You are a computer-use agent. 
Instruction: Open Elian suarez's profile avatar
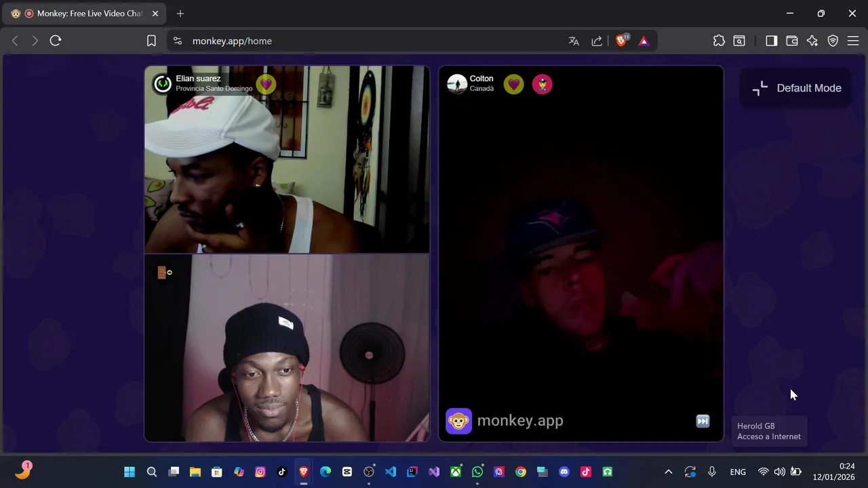pos(163,84)
